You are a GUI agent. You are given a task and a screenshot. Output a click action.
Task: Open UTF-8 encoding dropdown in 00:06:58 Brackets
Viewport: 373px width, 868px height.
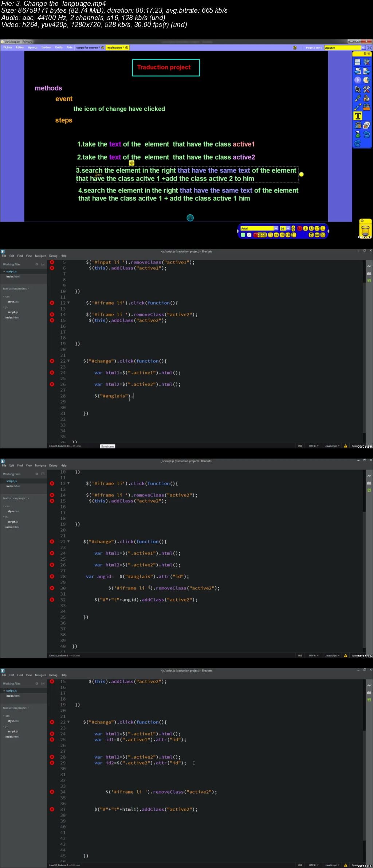pos(314,446)
